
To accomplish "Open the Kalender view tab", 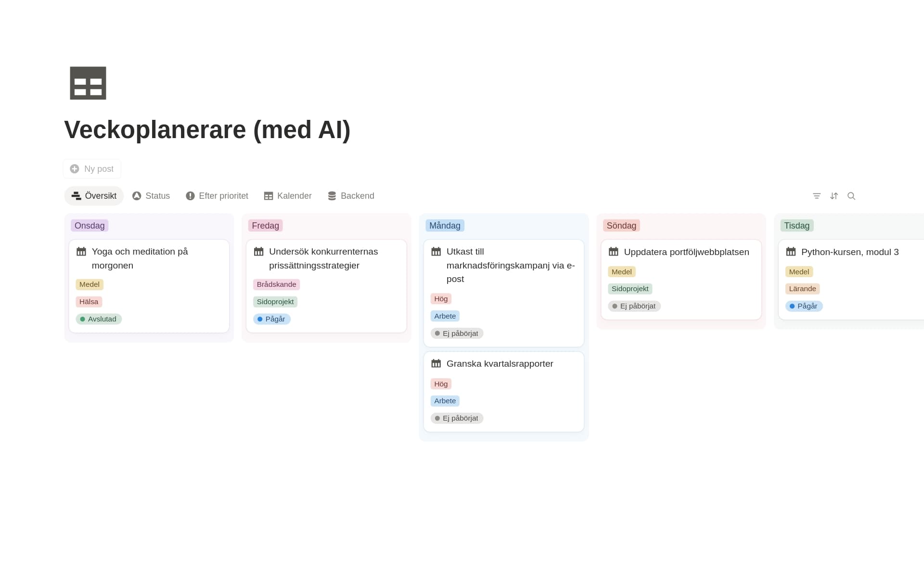I will (288, 196).
